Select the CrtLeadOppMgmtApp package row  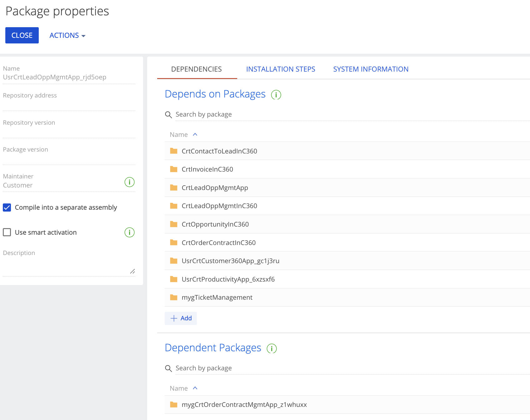click(x=215, y=188)
